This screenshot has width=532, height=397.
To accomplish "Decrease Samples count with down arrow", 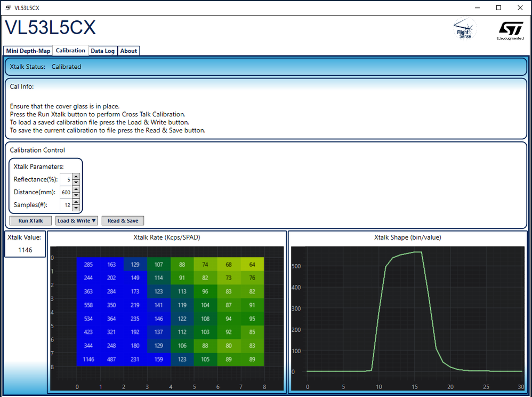I will (76, 208).
